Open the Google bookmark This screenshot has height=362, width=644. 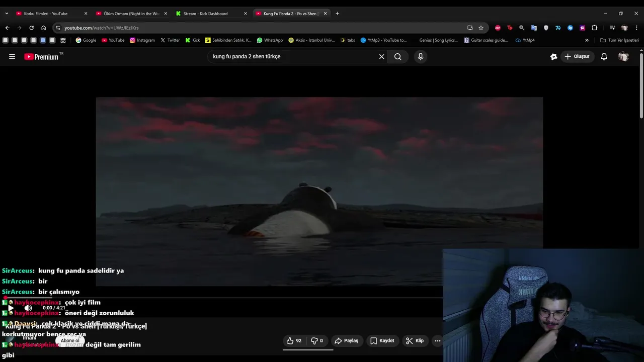[86, 40]
